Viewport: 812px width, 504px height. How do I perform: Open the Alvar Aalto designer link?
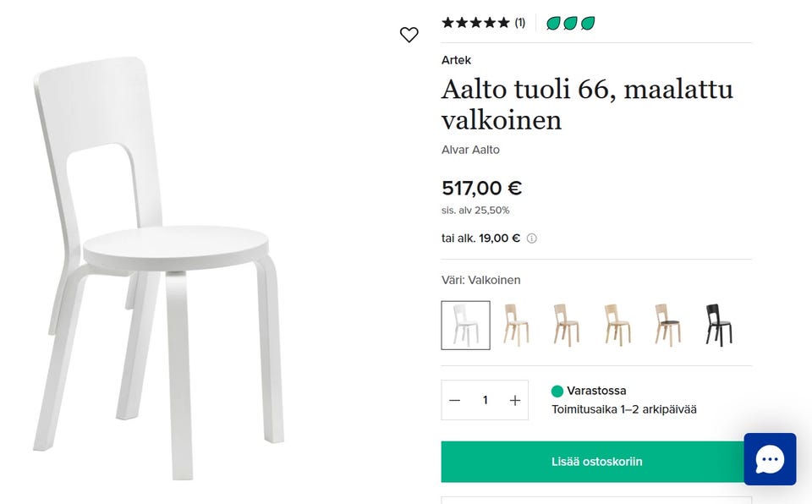(470, 150)
